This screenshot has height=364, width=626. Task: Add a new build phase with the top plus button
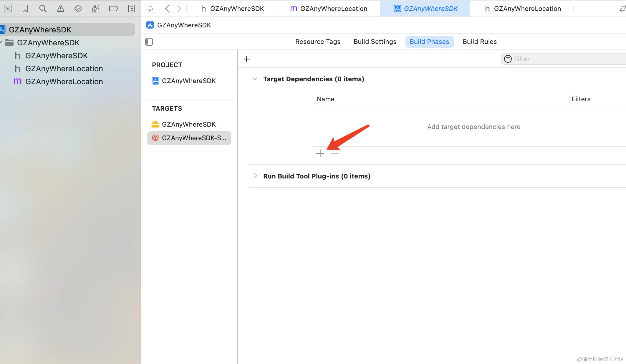tap(246, 59)
